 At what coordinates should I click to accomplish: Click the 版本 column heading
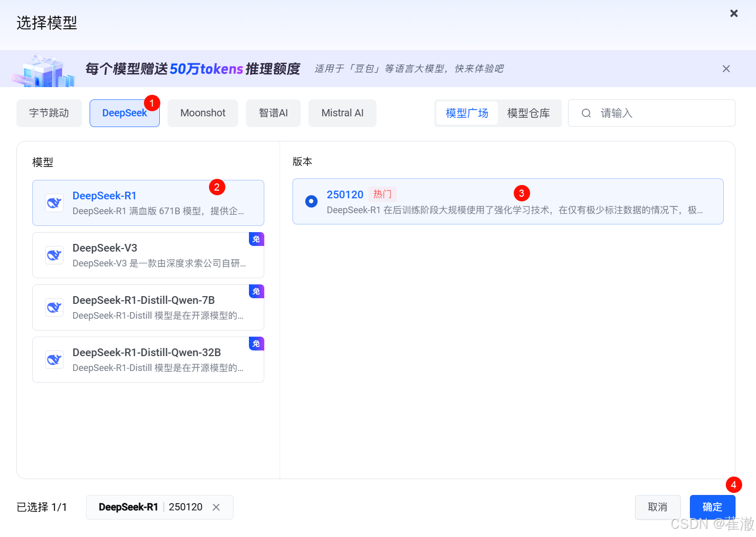coord(303,162)
